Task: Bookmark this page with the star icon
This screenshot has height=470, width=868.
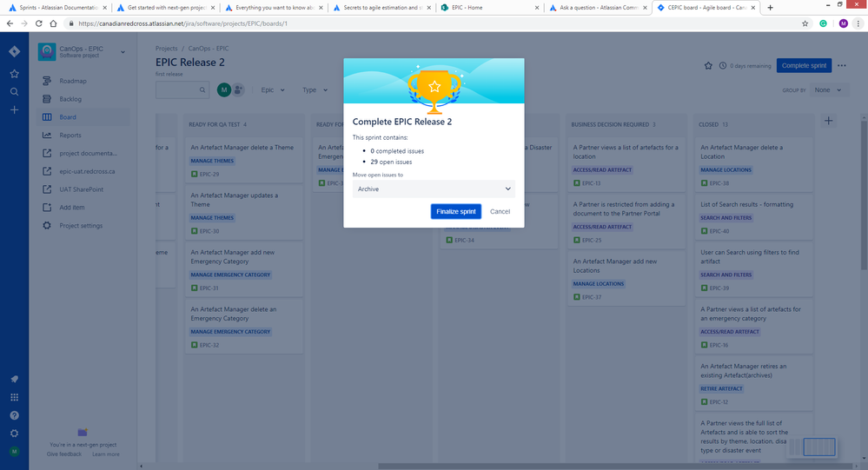Action: pyautogui.click(x=805, y=23)
